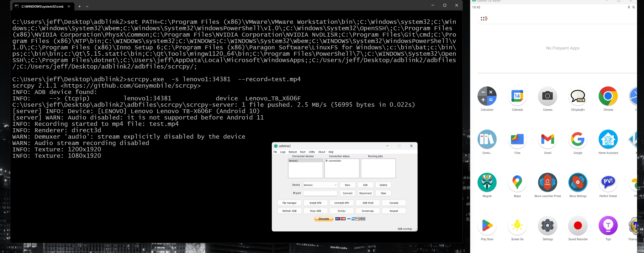Click the adblink2 window title icon
This screenshot has width=644, height=253.
[276, 146]
